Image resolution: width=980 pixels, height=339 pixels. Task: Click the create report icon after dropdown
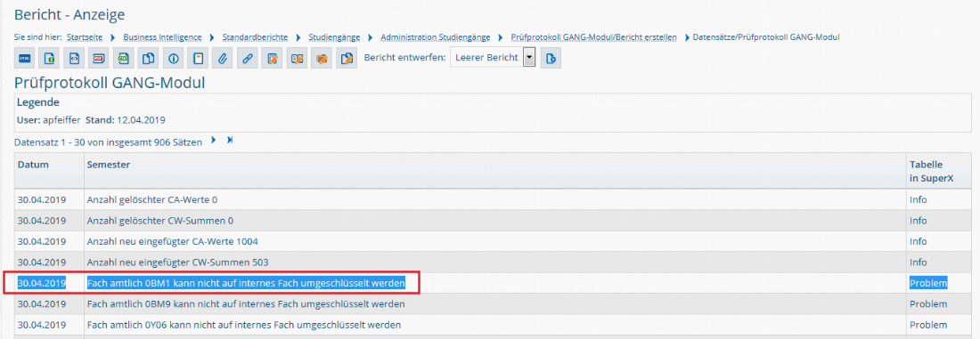click(551, 58)
